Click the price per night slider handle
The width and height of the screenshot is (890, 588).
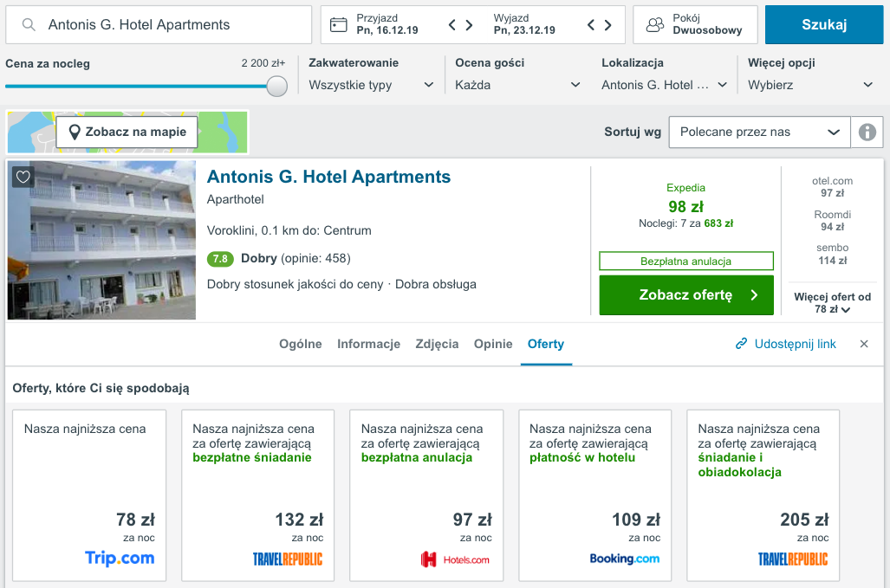pyautogui.click(x=277, y=87)
